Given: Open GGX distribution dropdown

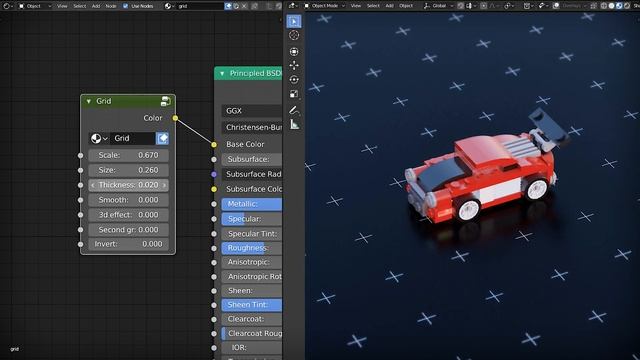Looking at the screenshot, I should click(x=252, y=111).
